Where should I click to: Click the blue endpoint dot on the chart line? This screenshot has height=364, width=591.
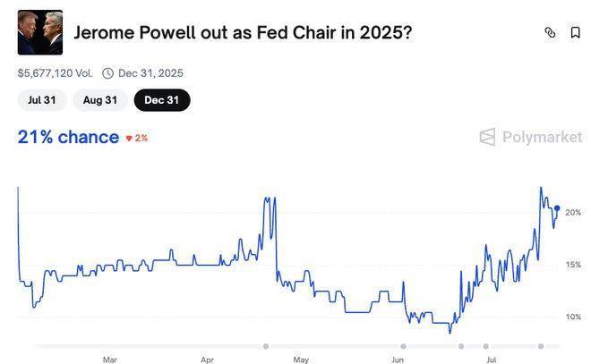(x=557, y=208)
